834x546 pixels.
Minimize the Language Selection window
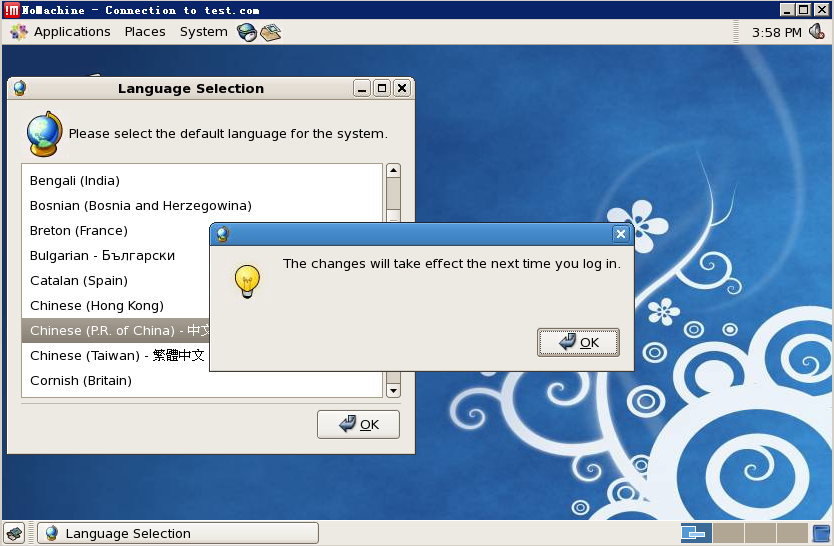click(x=362, y=88)
